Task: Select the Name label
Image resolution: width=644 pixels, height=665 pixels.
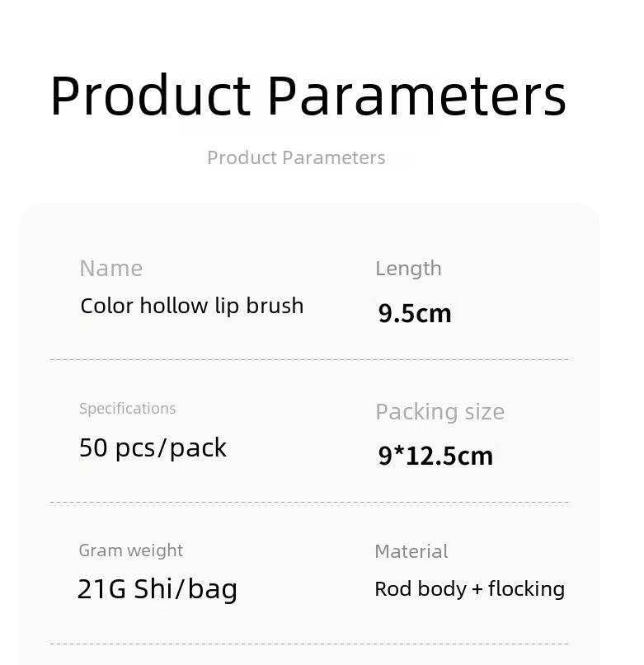Action: click(x=111, y=269)
